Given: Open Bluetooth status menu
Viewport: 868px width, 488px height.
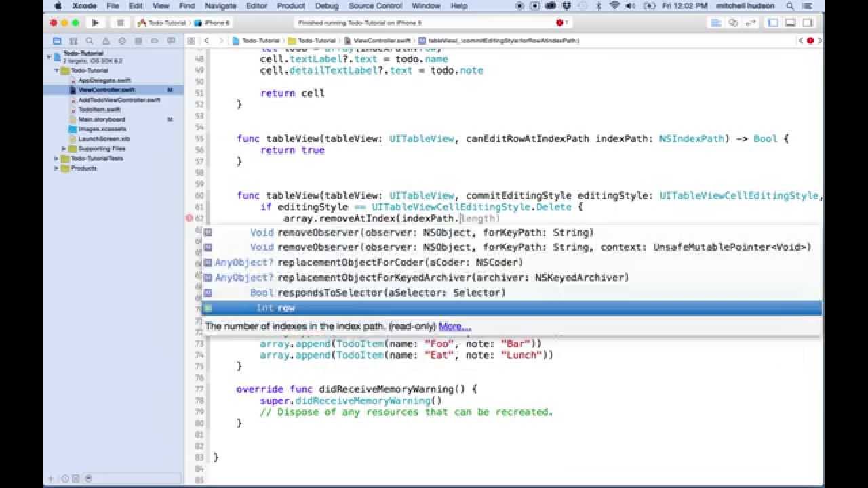Looking at the screenshot, I should click(x=599, y=6).
